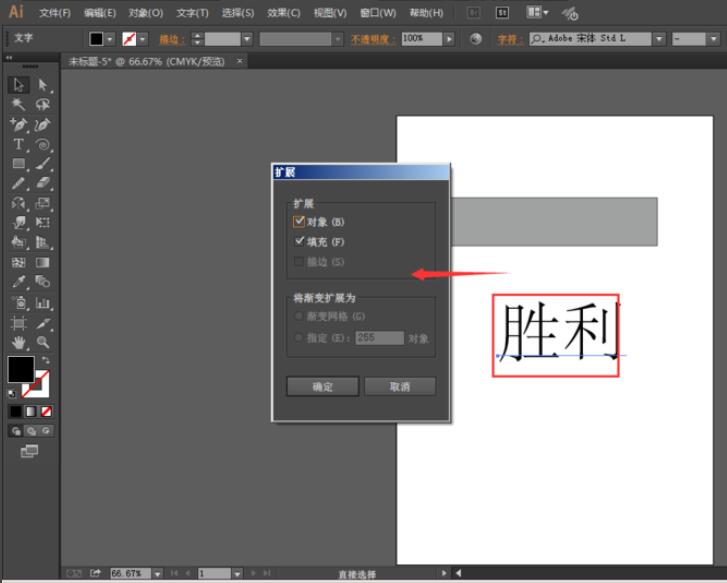Viewport: 727px width, 583px height.
Task: Enable Draw Behind mode
Action: [31, 431]
